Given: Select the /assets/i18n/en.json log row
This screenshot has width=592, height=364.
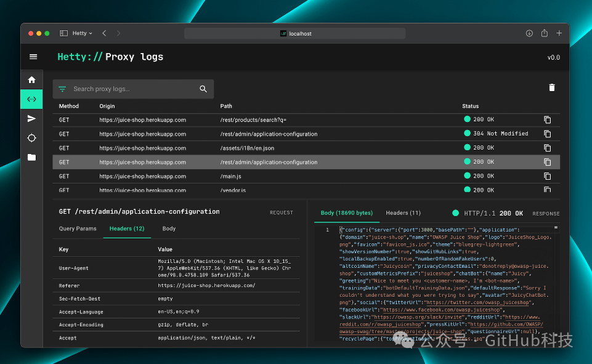Looking at the screenshot, I should 306,148.
